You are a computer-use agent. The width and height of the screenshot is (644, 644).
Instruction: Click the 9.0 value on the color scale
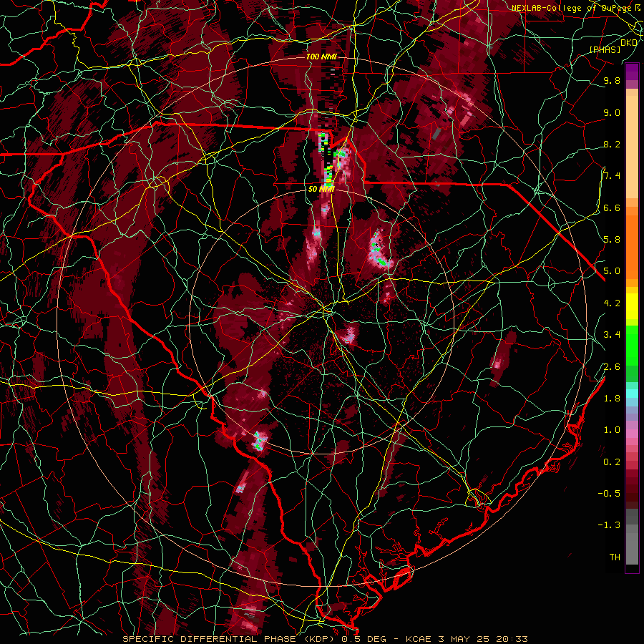point(612,112)
